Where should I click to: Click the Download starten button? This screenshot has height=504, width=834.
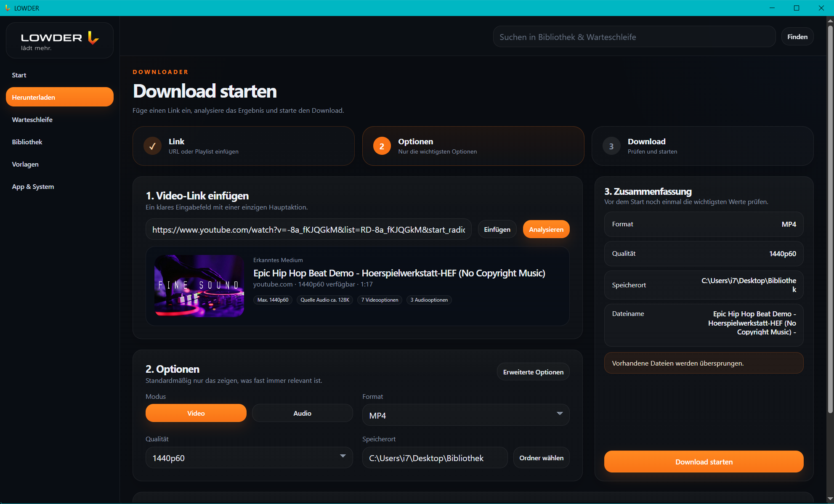click(704, 462)
